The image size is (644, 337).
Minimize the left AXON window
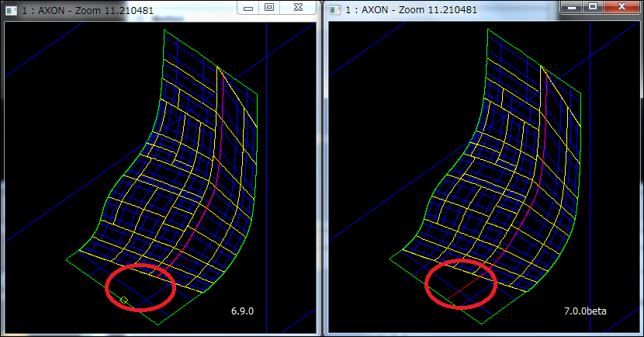point(248,7)
